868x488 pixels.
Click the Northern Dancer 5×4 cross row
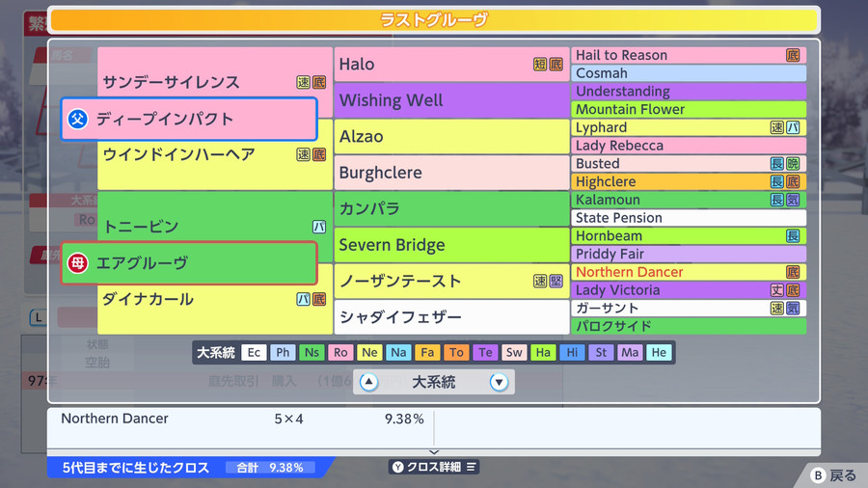coord(241,419)
